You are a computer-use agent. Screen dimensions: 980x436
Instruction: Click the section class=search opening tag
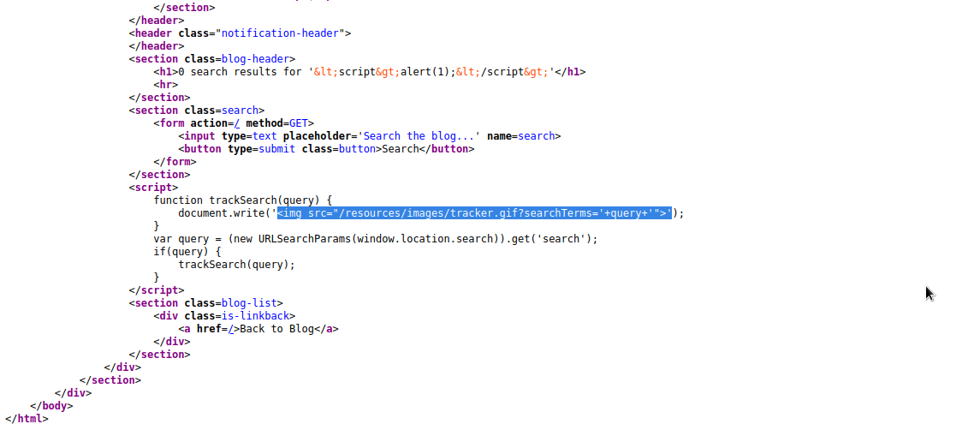click(x=197, y=110)
